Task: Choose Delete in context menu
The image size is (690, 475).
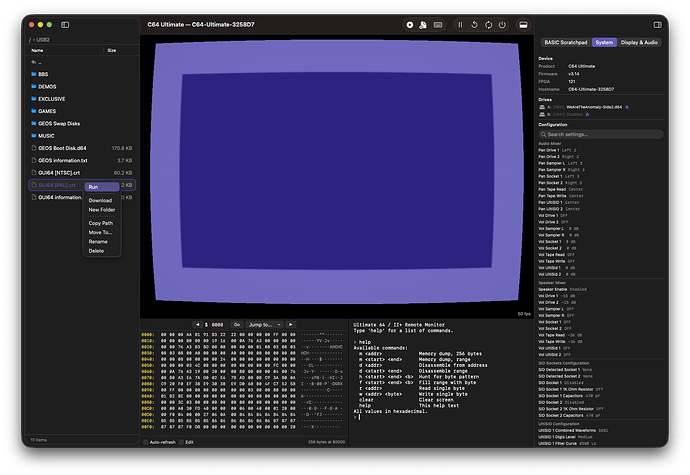Action: pyautogui.click(x=102, y=251)
